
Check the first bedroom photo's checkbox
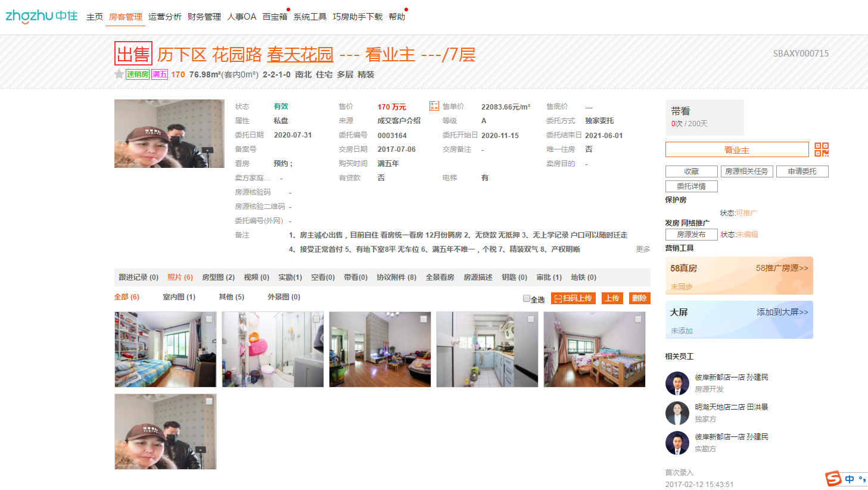point(209,319)
